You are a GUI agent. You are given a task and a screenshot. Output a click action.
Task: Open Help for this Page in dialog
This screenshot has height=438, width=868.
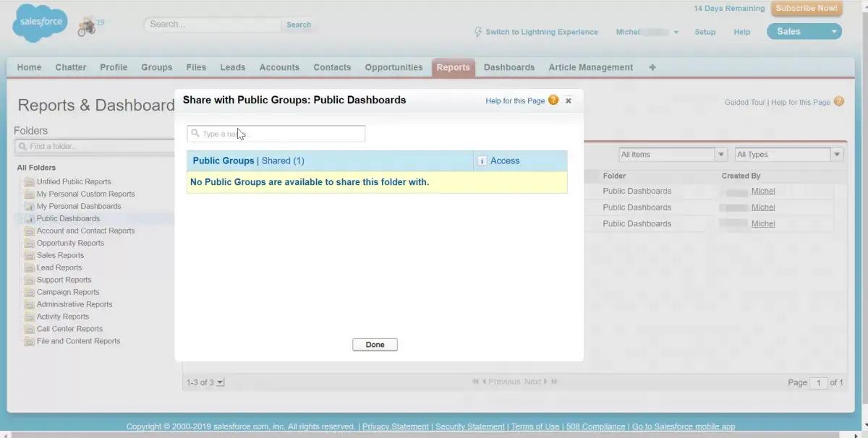pos(515,101)
